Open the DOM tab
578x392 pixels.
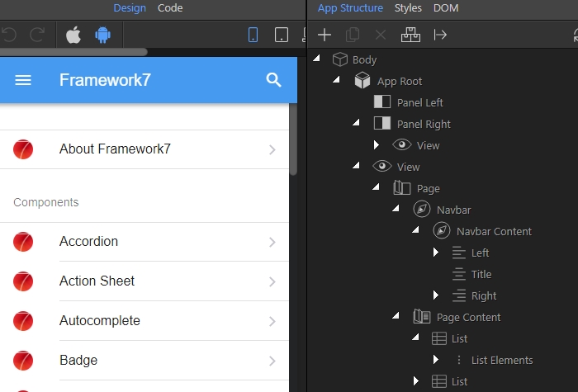446,7
